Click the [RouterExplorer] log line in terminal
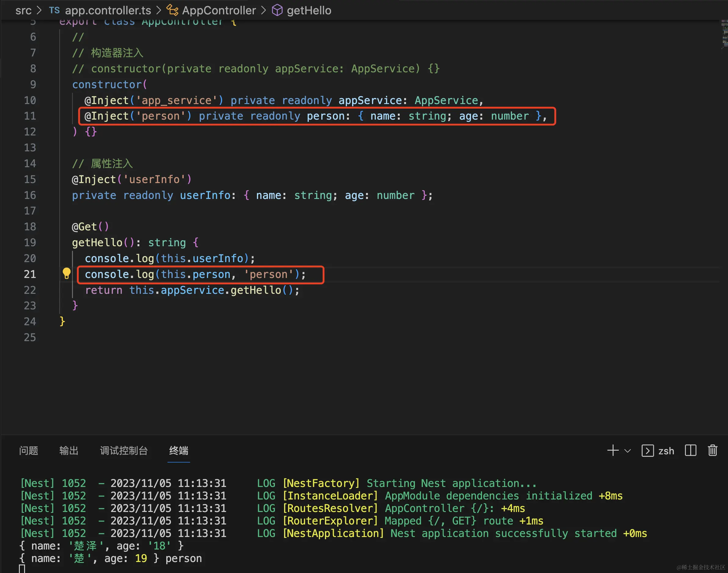 coord(282,521)
